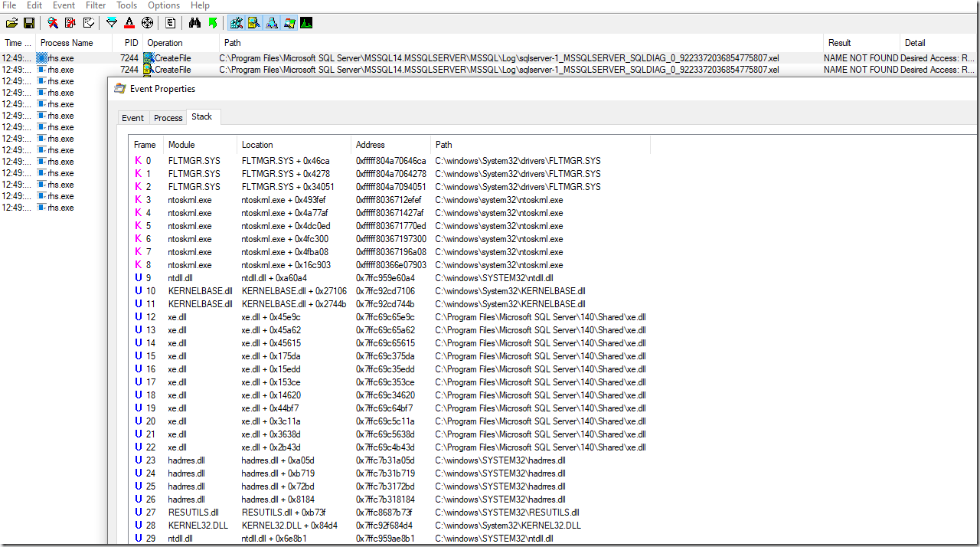The height and width of the screenshot is (547, 980).
Task: Toggle Show Profiling Events graph icon
Action: (x=306, y=23)
